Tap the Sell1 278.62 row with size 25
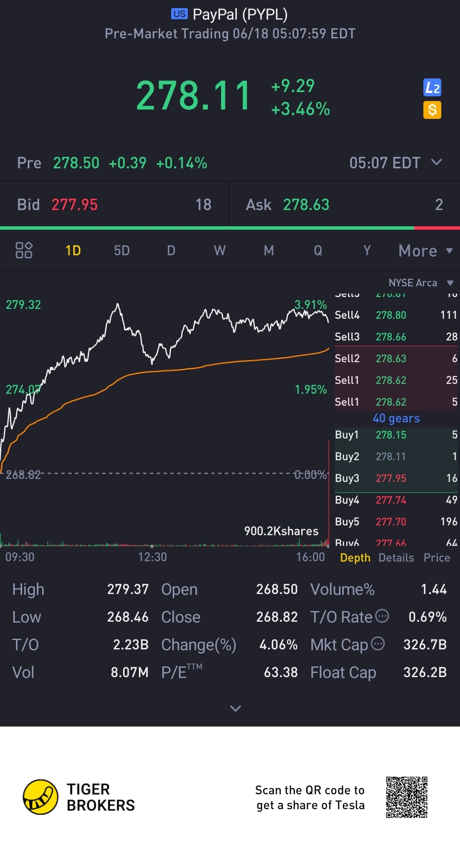This screenshot has height=868, width=460. [396, 380]
